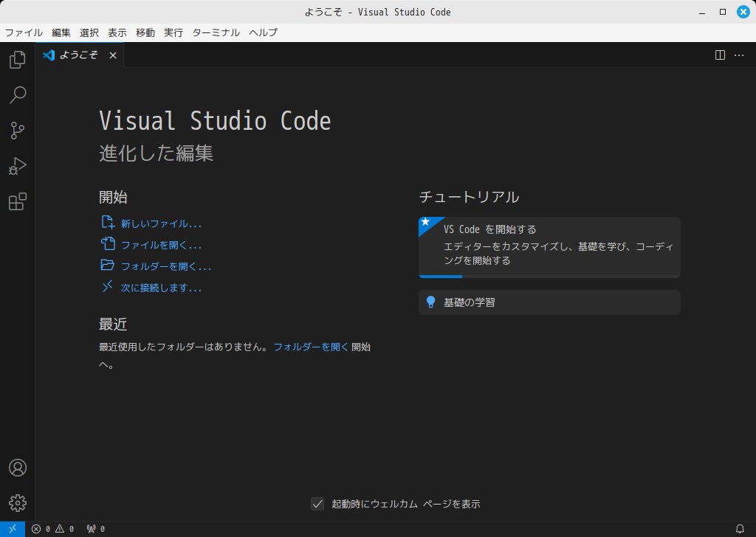This screenshot has height=537, width=756.
Task: Split the editor to the right
Action: click(x=720, y=55)
